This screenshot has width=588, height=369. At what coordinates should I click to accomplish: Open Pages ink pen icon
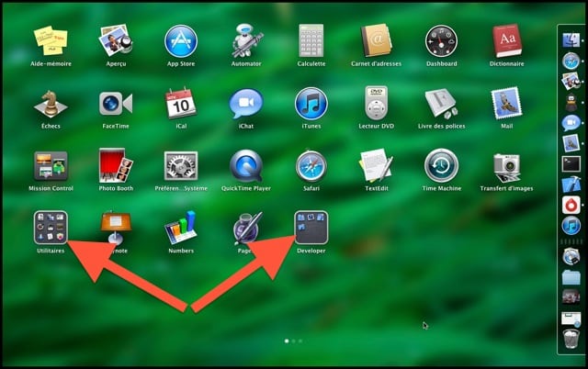click(246, 228)
